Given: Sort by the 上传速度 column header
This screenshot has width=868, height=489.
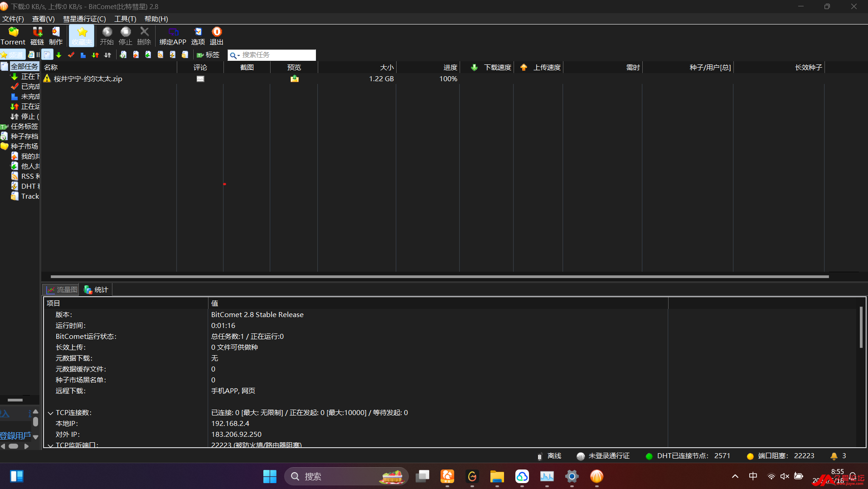Looking at the screenshot, I should 538,67.
